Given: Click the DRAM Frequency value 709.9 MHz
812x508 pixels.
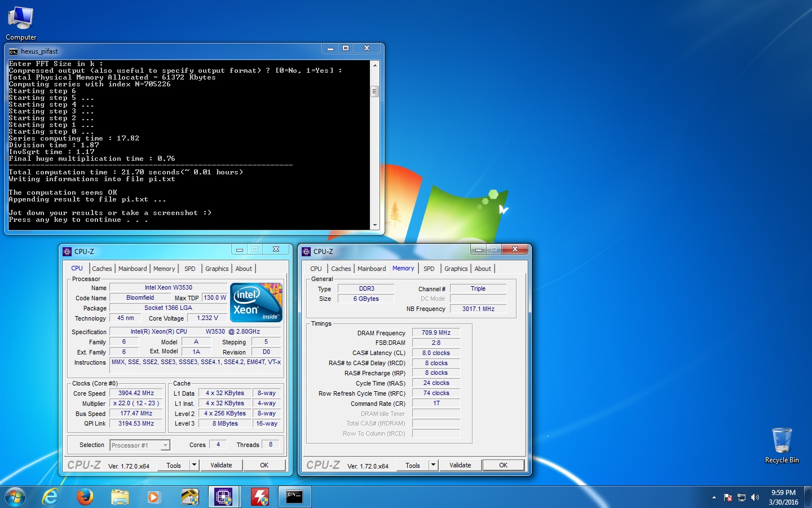Looking at the screenshot, I should (x=436, y=332).
